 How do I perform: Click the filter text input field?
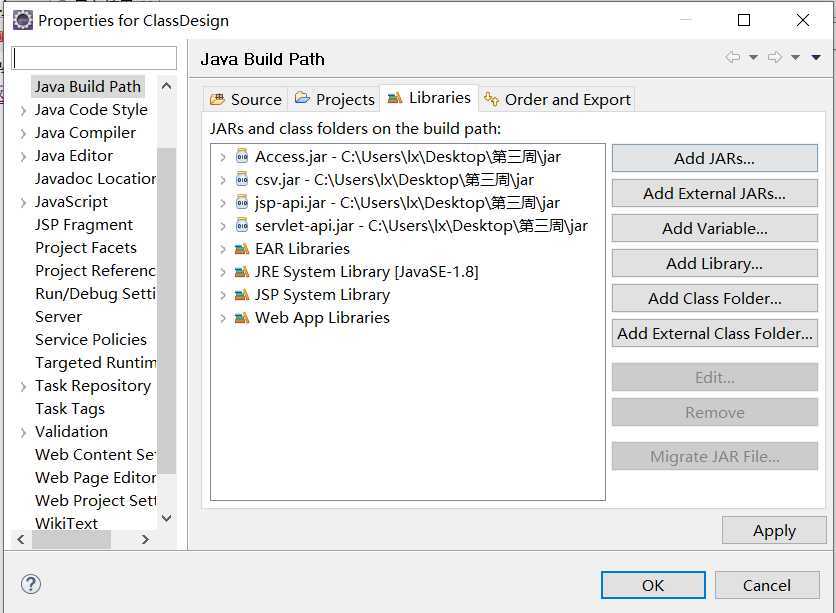pos(94,58)
